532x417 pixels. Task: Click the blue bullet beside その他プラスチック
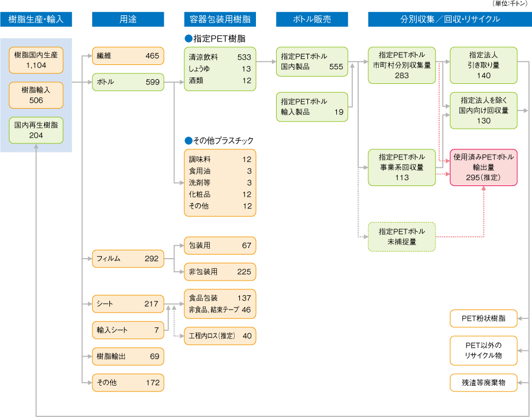(189, 141)
